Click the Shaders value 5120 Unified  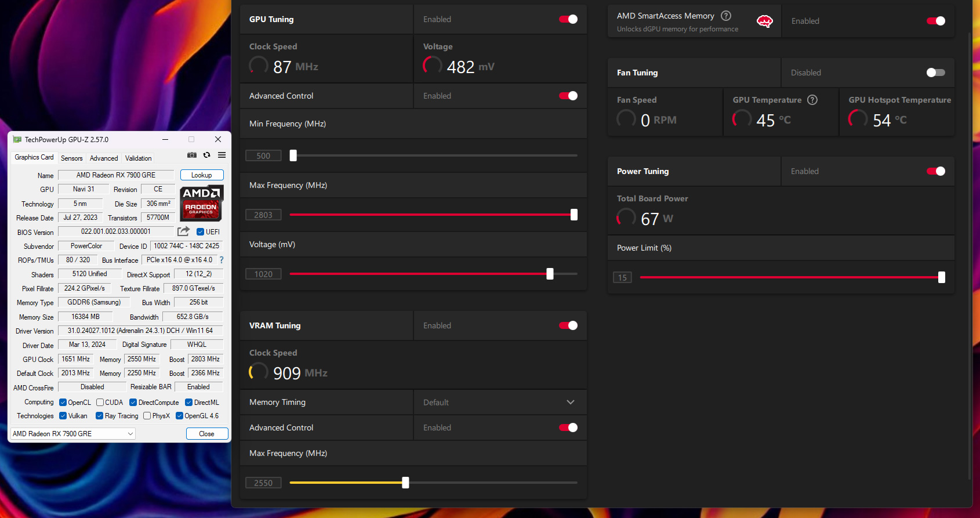pos(90,274)
